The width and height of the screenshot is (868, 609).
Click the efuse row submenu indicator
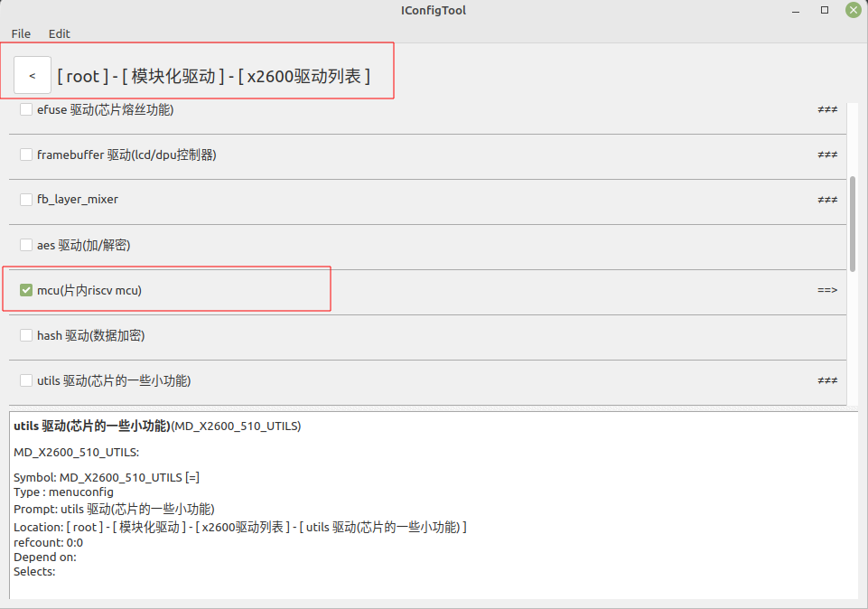826,109
